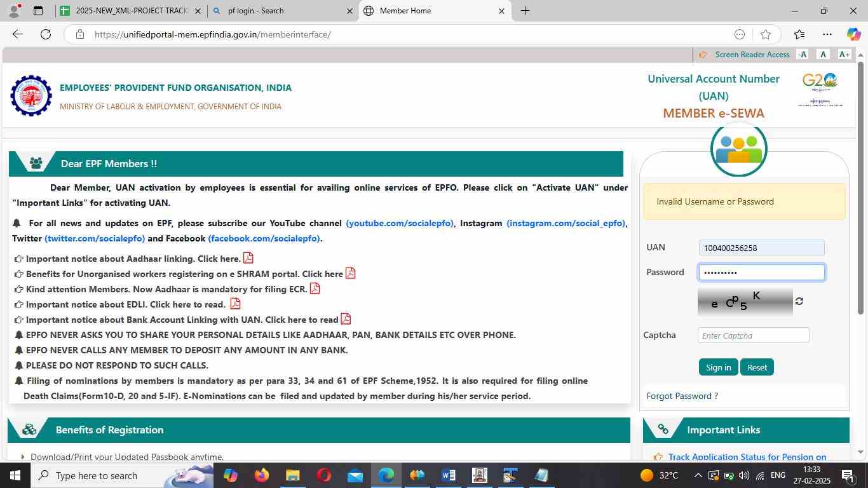Click the ENG language indicator in tray

[x=778, y=475]
